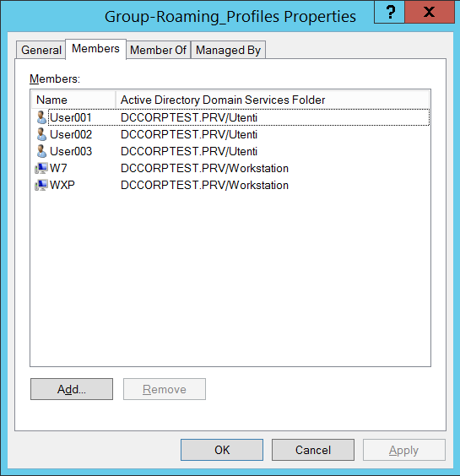Screen dimensions: 460x476
Task: Select the W7 Workstation folder entry
Action: click(204, 168)
